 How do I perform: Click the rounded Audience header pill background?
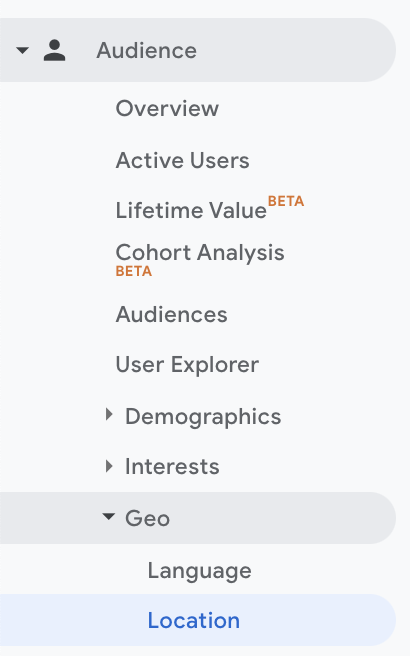pos(197,50)
